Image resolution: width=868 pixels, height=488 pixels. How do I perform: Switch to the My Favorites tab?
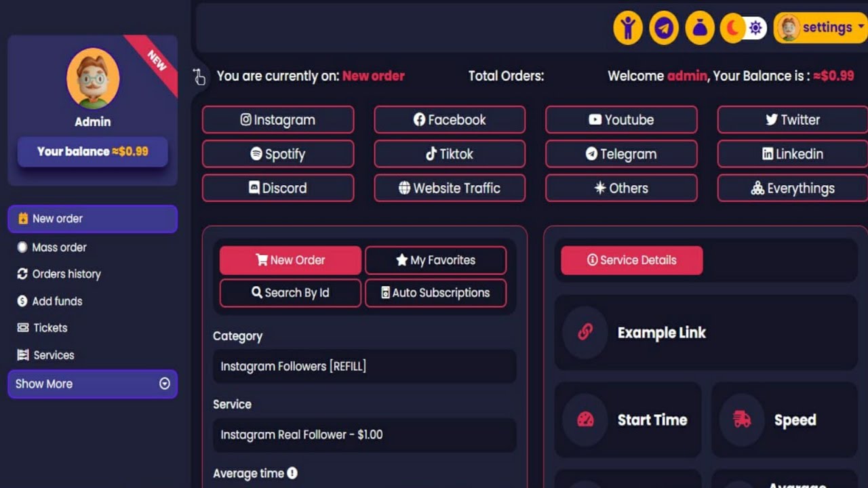pyautogui.click(x=435, y=260)
